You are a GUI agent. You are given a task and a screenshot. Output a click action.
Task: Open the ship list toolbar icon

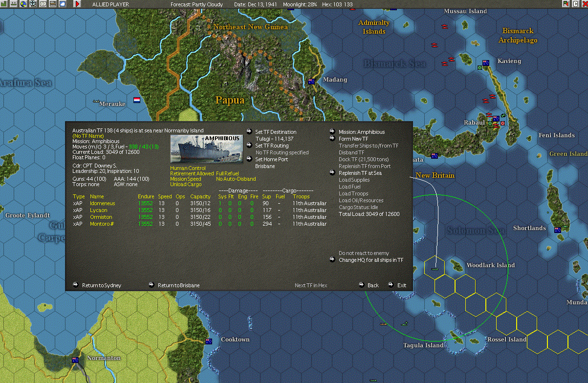pyautogui.click(x=14, y=4)
